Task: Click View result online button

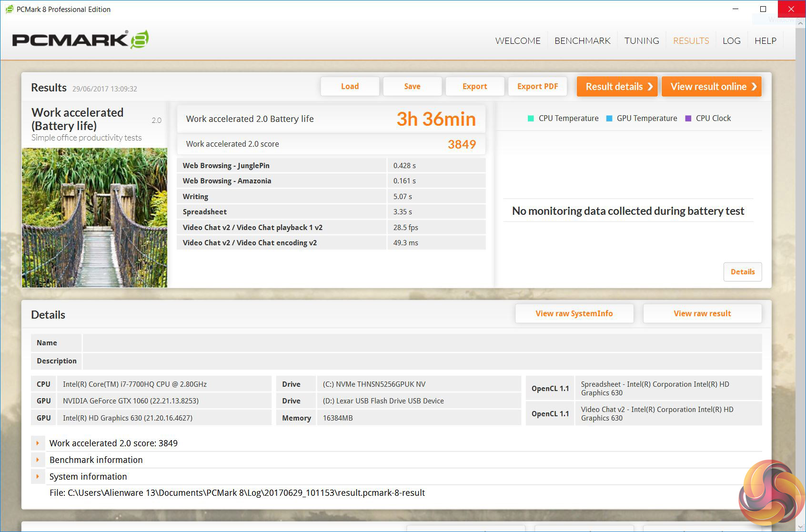Action: (711, 87)
